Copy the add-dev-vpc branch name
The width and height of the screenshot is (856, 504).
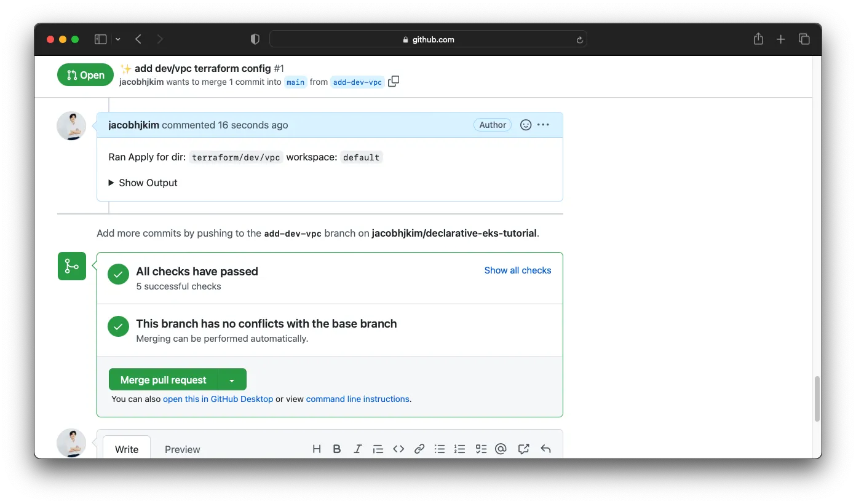394,81
